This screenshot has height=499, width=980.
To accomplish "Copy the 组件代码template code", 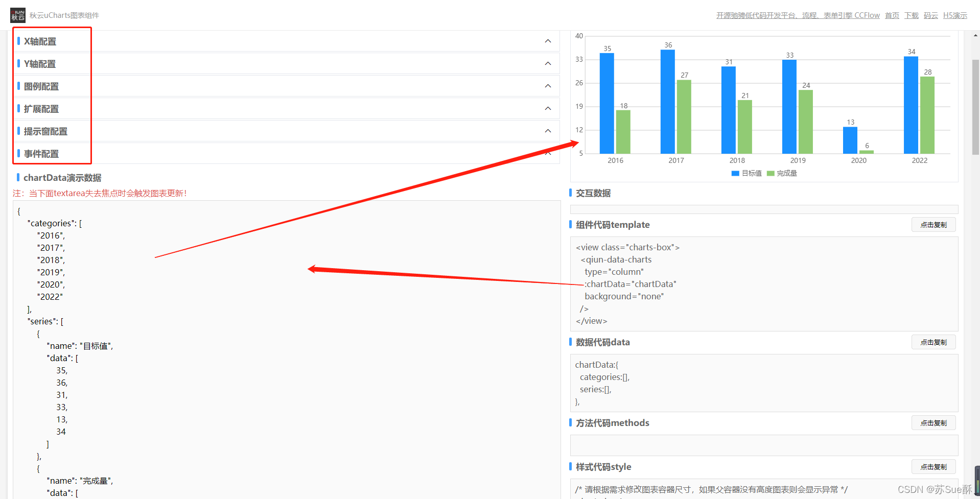I will [x=934, y=225].
